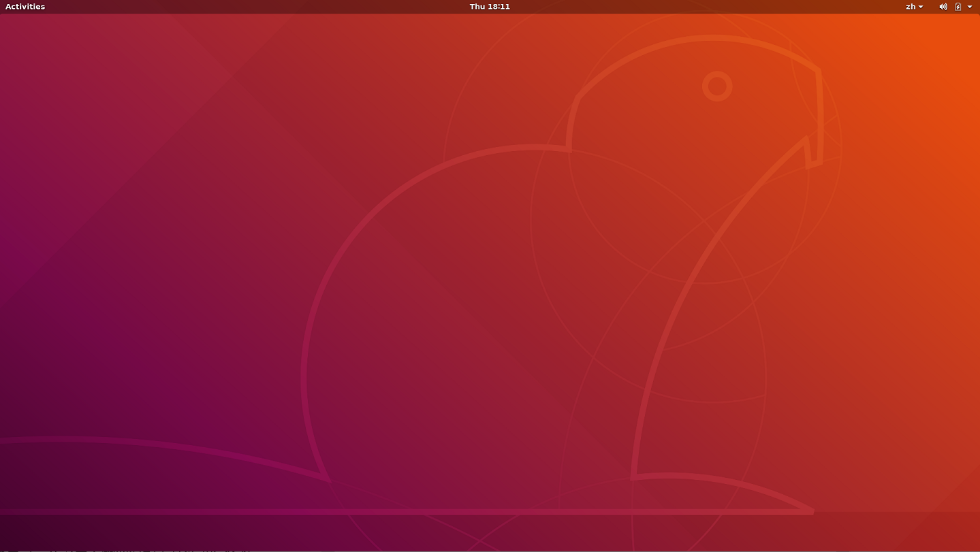980x552 pixels.
Task: Click the beaver's eye on wallpaper
Action: click(x=717, y=86)
